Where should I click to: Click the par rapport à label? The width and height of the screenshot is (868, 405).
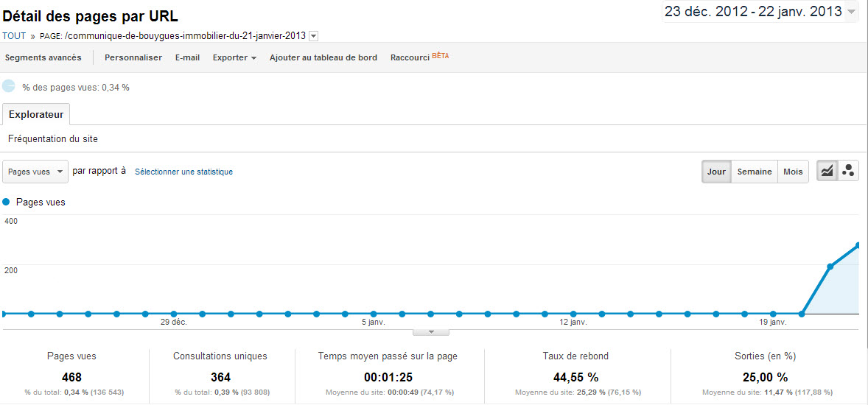click(99, 171)
